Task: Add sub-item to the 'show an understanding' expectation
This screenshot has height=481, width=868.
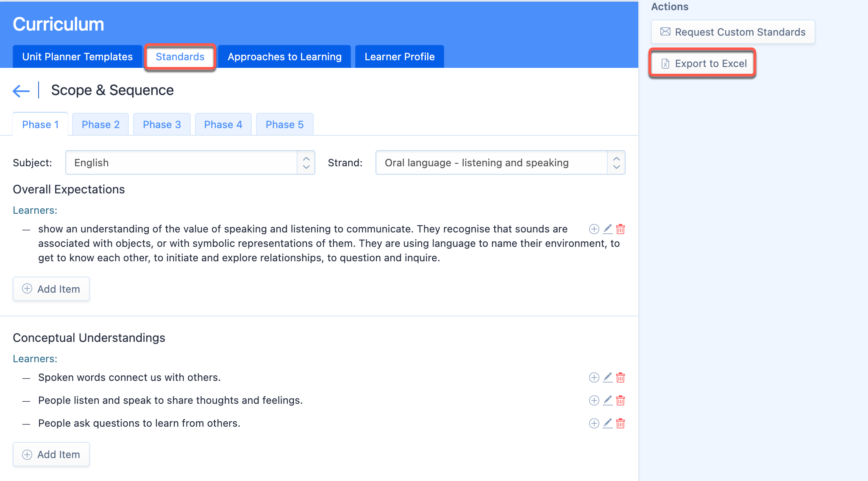Action: [x=594, y=229]
